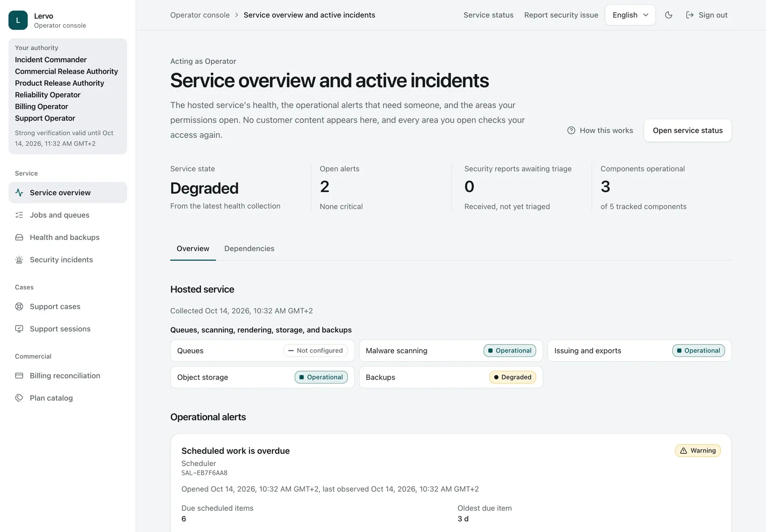Click the Malware scanning Operational badge
The height and width of the screenshot is (532, 766).
(510, 351)
